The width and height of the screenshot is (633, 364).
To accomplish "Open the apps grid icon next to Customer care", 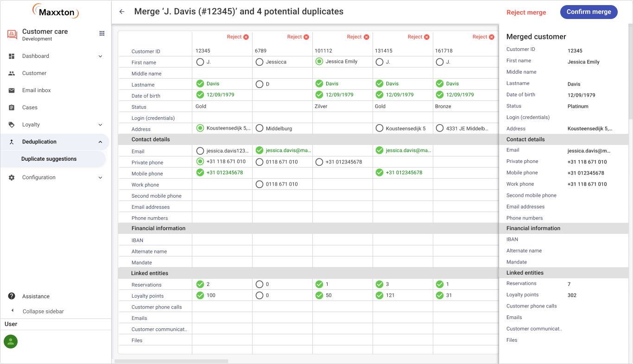I will coord(102,33).
